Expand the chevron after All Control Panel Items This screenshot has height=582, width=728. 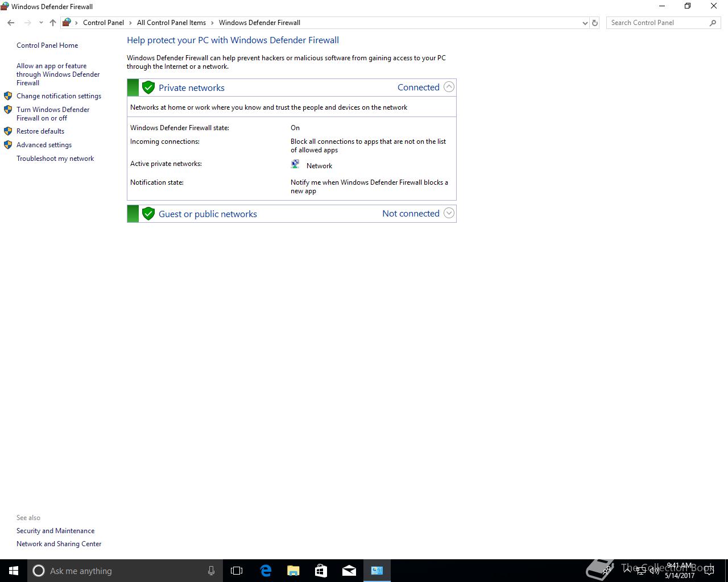click(x=212, y=23)
